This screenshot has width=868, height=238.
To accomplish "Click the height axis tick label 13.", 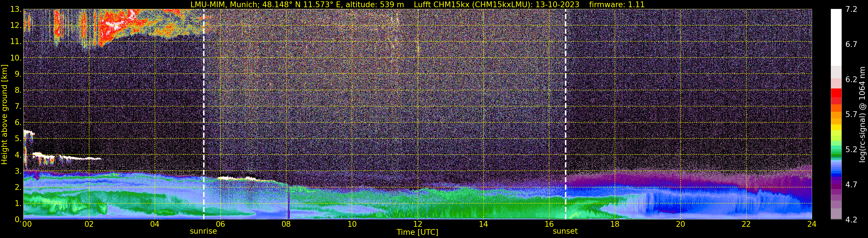I will [16, 9].
